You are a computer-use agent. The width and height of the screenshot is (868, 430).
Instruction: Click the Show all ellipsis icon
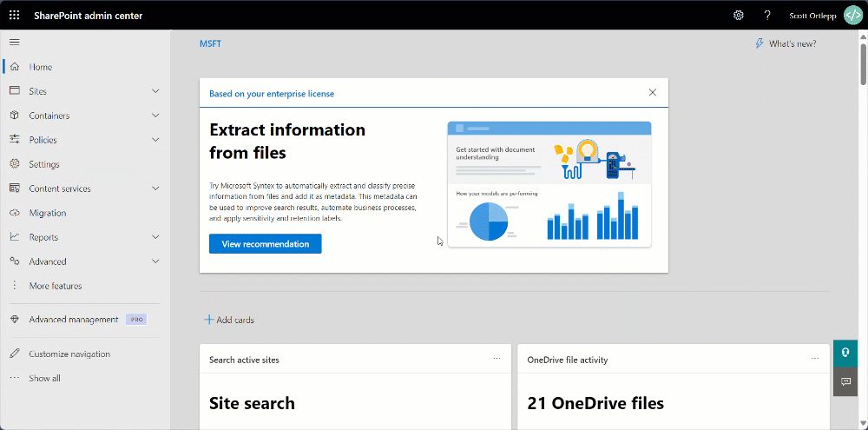pyautogui.click(x=15, y=379)
